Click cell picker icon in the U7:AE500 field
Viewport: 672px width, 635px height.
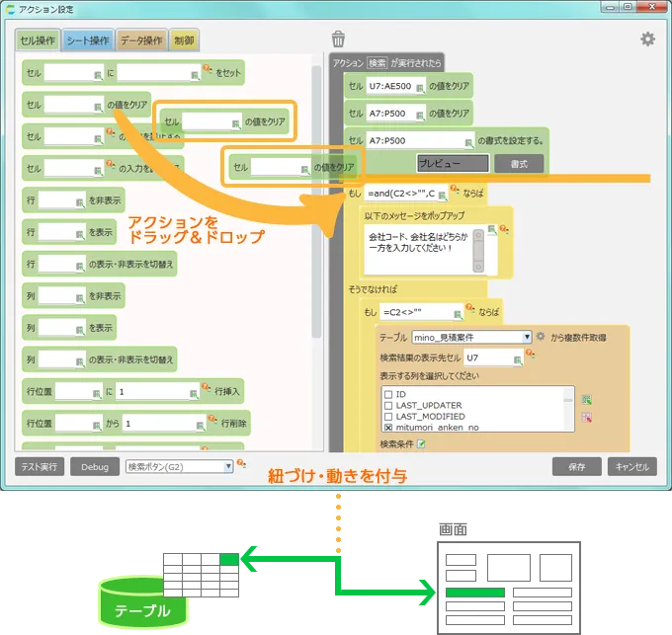point(419,86)
